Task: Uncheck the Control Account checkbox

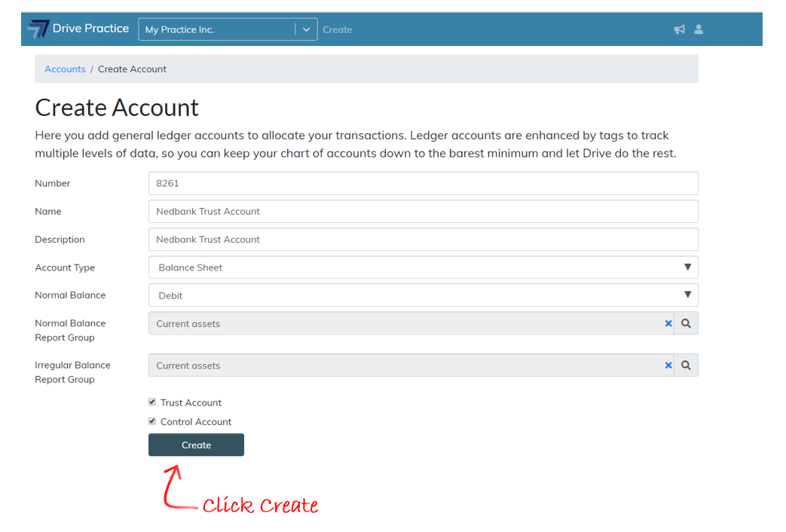Action: pyautogui.click(x=152, y=421)
